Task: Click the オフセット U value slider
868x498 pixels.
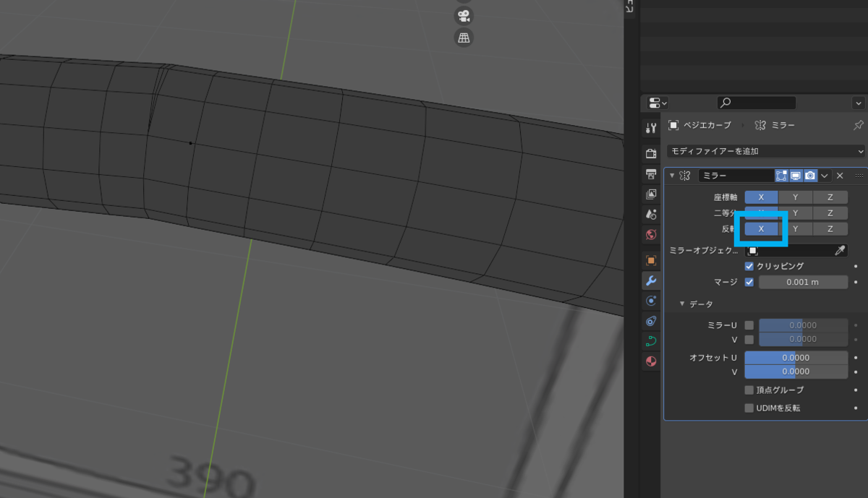Action: tap(796, 357)
